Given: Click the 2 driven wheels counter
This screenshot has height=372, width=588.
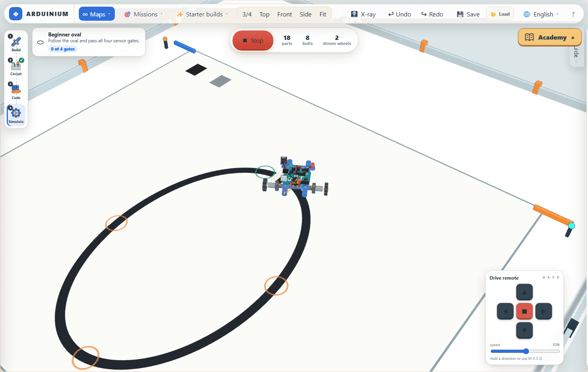Looking at the screenshot, I should [337, 40].
